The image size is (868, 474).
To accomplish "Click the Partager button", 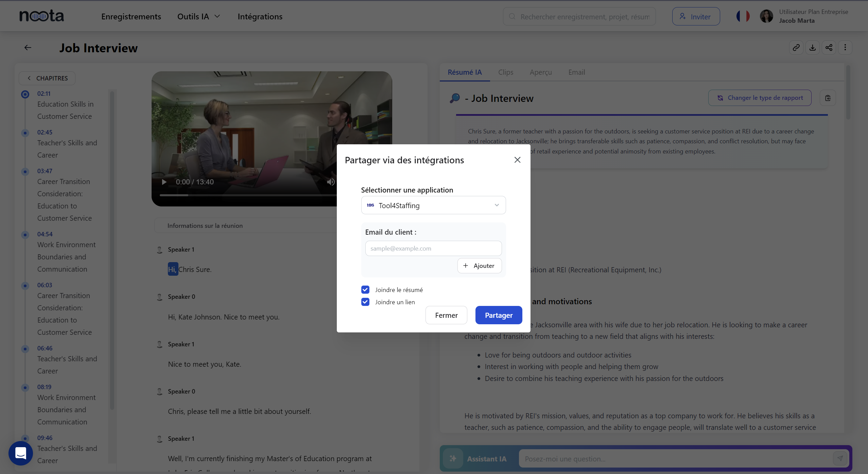I will [x=498, y=315].
